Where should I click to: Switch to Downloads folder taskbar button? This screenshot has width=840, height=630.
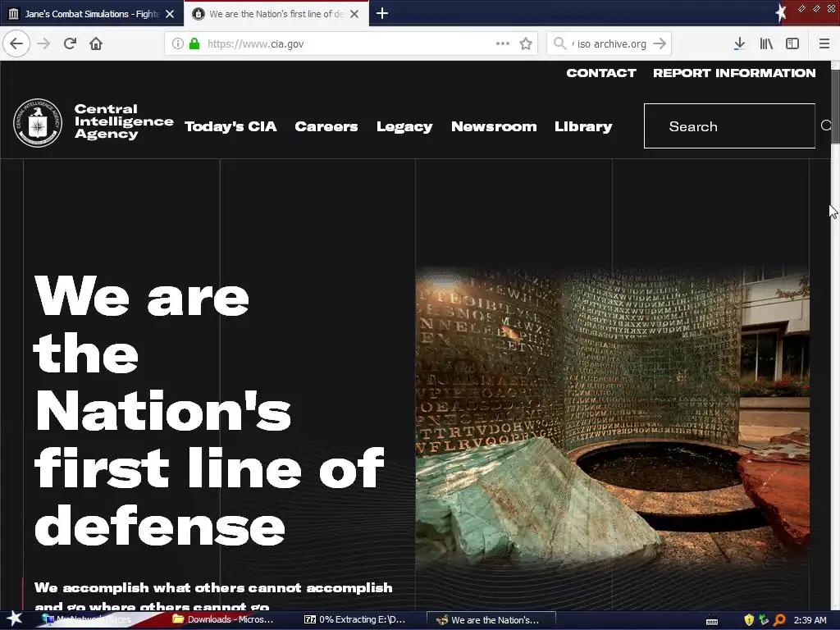tap(223, 619)
